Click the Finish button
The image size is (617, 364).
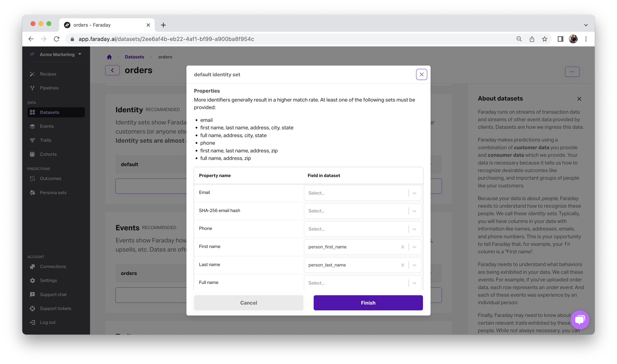point(368,303)
